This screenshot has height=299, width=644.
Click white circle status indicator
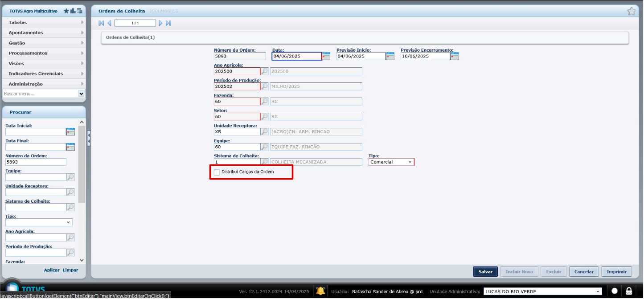[x=615, y=291]
